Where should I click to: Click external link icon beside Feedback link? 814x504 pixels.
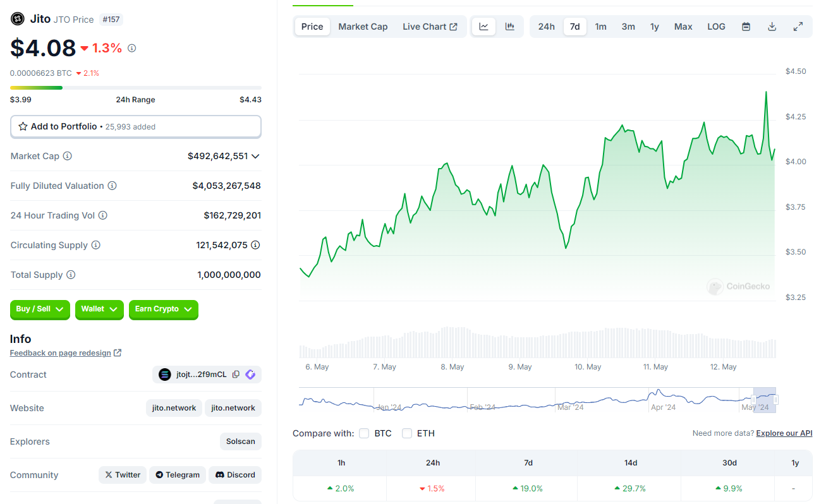click(x=118, y=353)
